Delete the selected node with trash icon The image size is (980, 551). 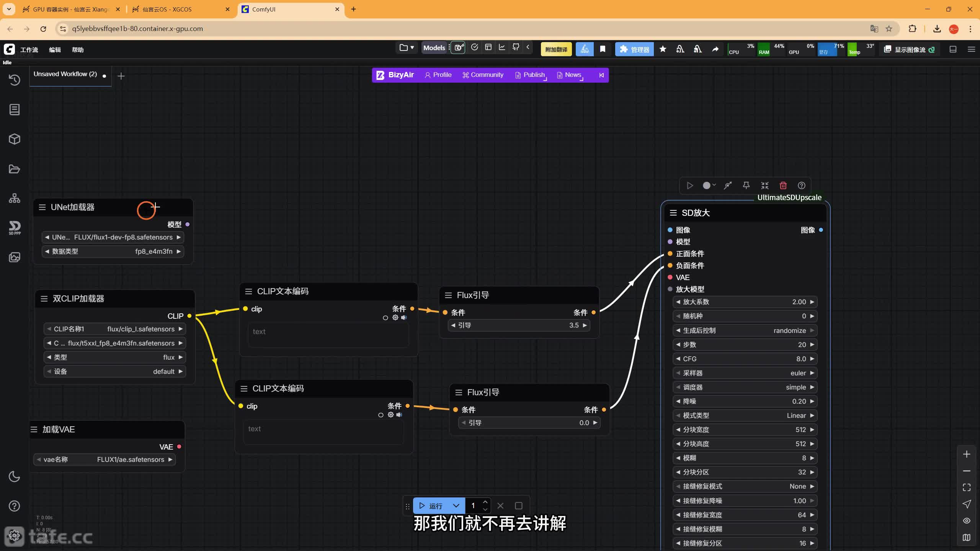point(783,186)
